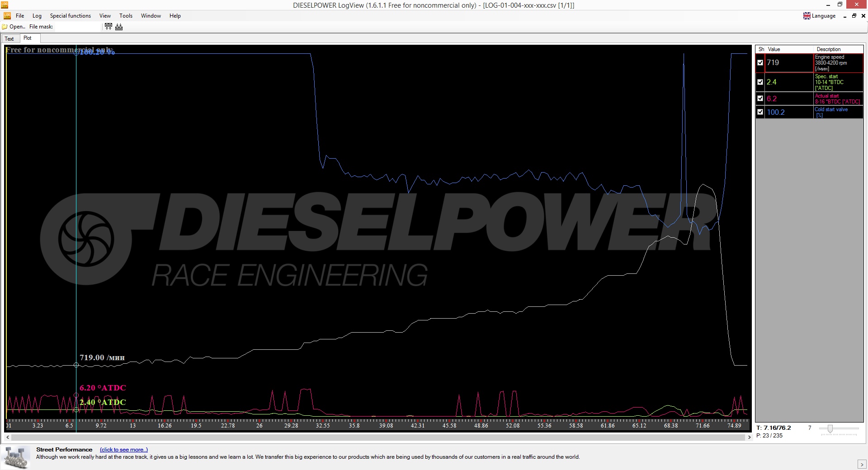Click the Actual start description cell
This screenshot has height=470, width=868.
[x=838, y=99]
